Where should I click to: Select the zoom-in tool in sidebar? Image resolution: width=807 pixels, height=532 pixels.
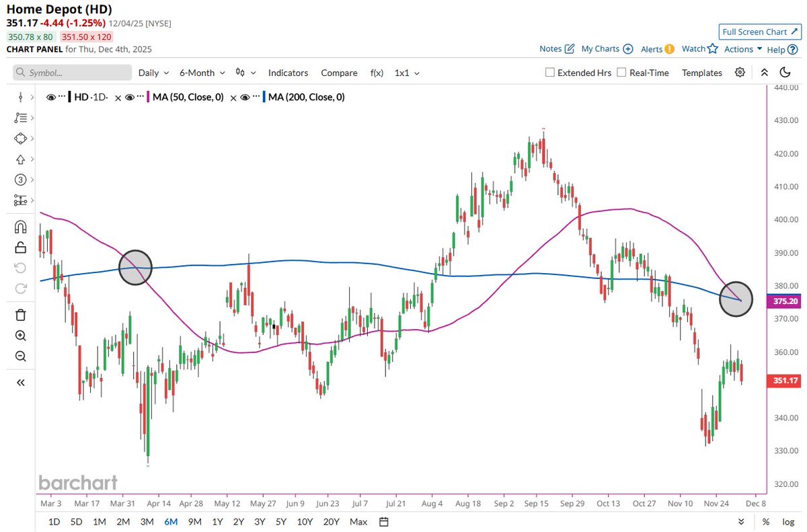coord(20,336)
